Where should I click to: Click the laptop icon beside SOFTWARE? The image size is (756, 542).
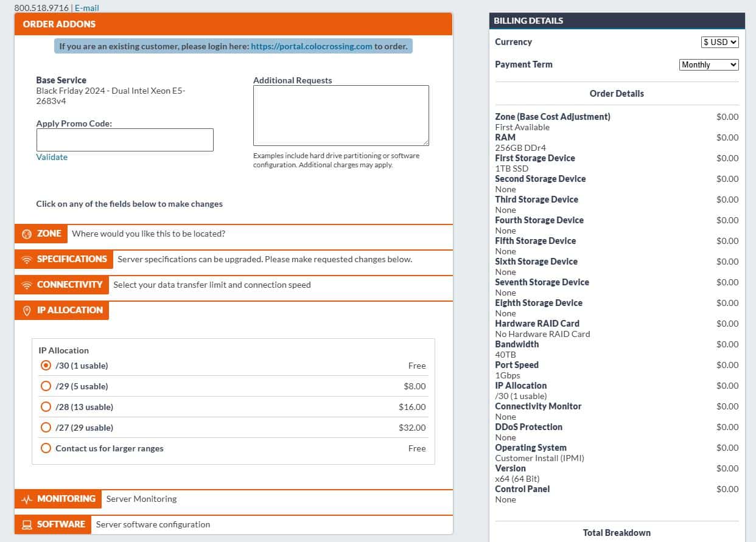(x=26, y=525)
